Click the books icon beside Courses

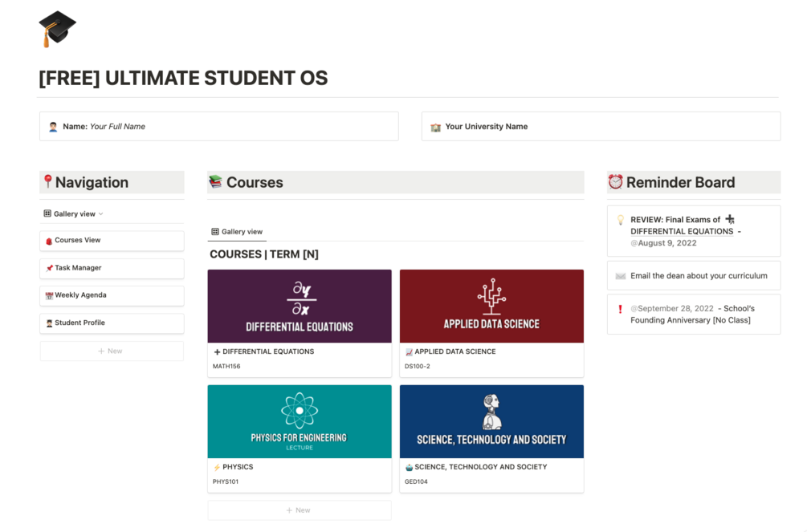216,181
